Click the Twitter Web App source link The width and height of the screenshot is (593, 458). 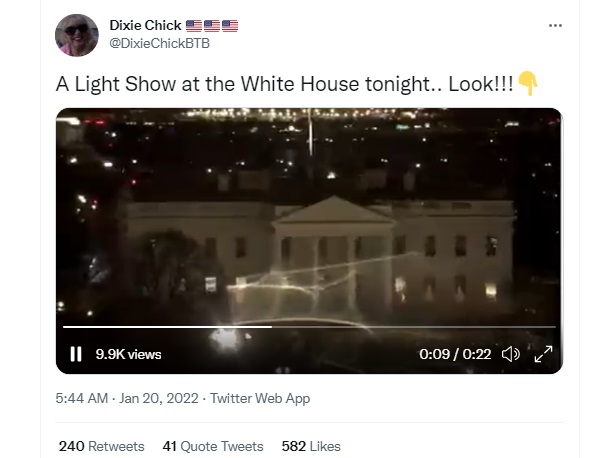(x=260, y=398)
